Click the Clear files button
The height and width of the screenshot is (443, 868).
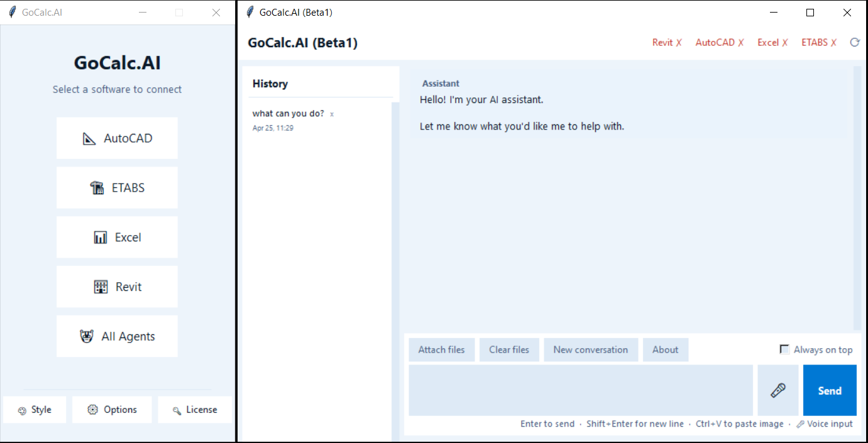509,350
